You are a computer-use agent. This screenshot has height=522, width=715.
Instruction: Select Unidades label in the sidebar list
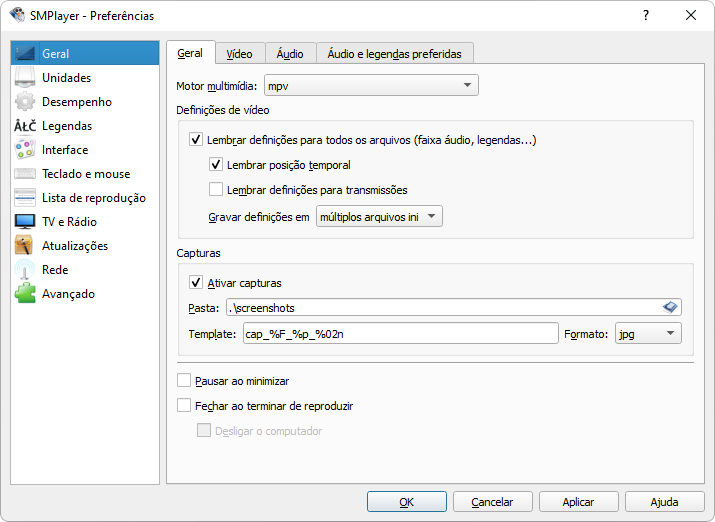click(67, 78)
